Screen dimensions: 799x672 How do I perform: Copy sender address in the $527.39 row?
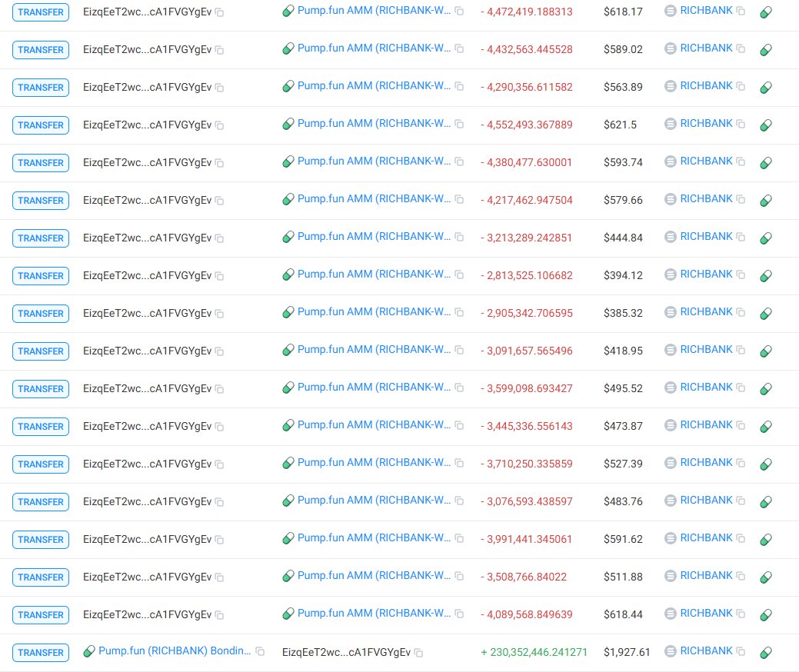(x=220, y=464)
